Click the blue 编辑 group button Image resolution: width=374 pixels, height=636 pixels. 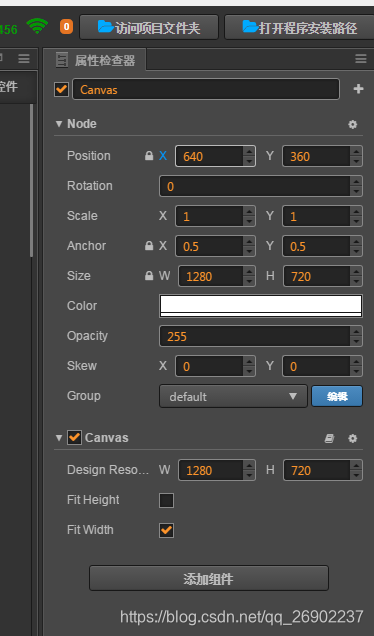click(337, 396)
